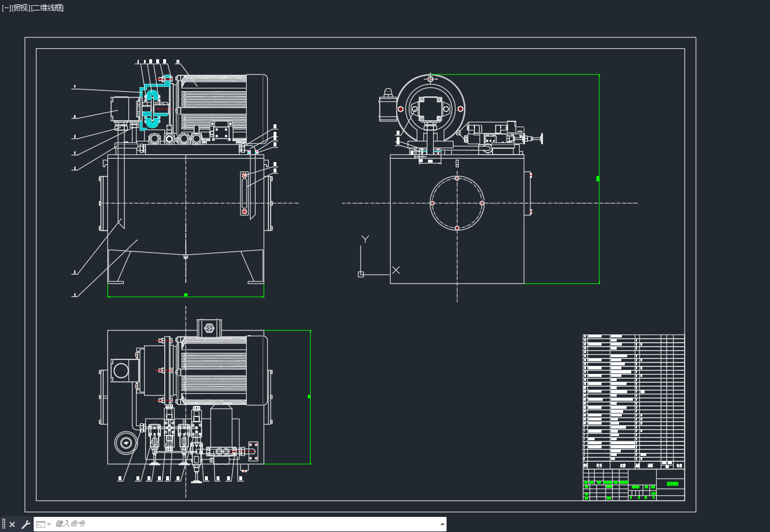
Task: Select the green grip below front view
Action: pos(186,295)
